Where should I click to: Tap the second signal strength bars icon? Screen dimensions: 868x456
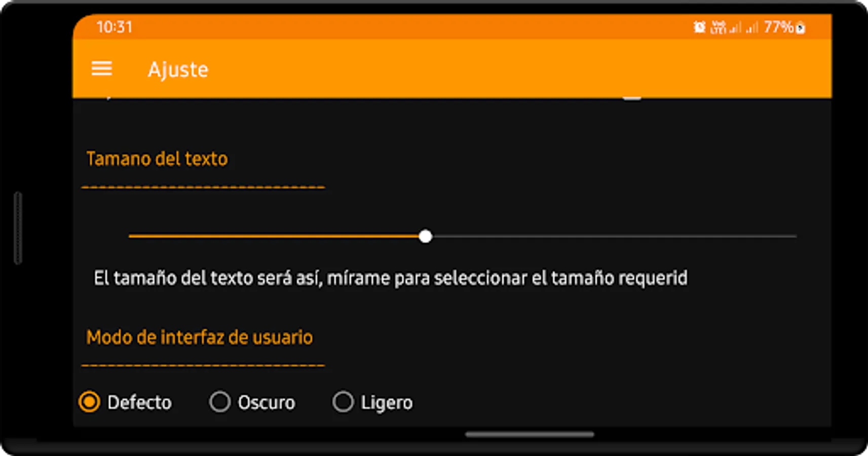point(752,27)
